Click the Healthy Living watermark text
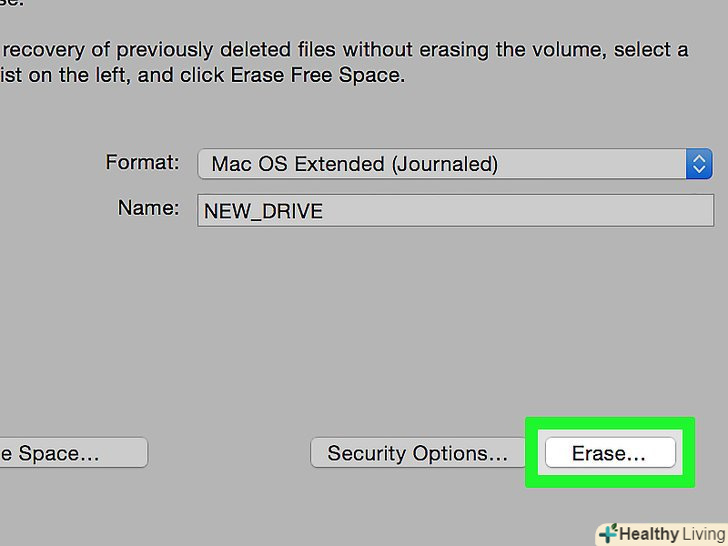 point(670,534)
